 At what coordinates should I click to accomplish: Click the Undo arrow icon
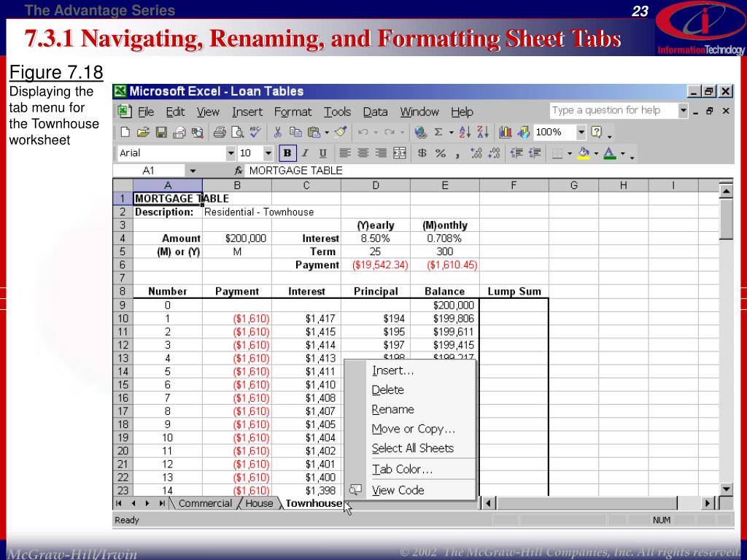363,132
